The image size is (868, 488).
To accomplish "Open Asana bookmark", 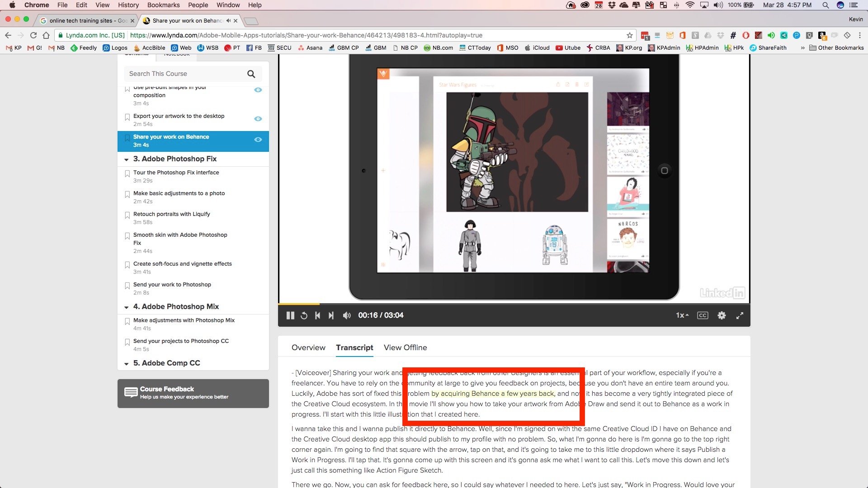I will point(310,48).
